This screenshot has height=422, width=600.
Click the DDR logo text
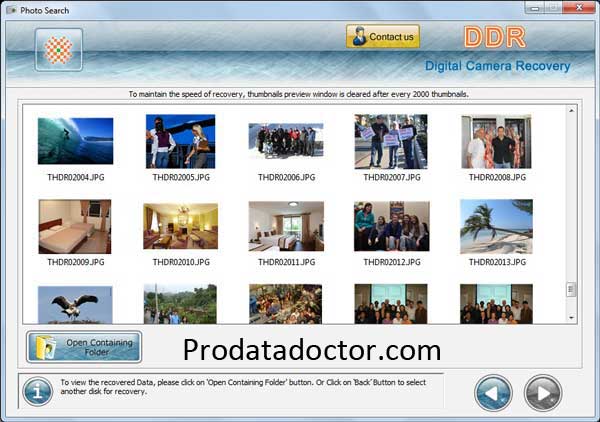point(495,37)
